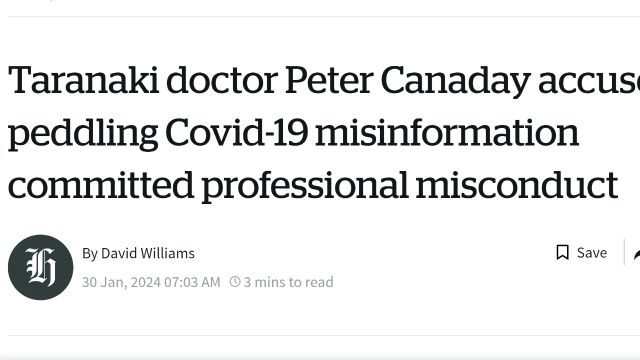
Task: Click the word Taranaki in the headline
Action: [83, 80]
